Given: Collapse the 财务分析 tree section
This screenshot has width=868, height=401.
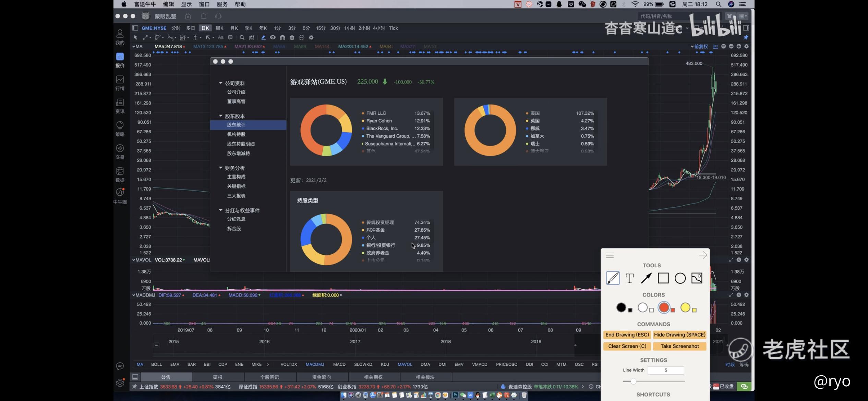Looking at the screenshot, I should pyautogui.click(x=221, y=168).
